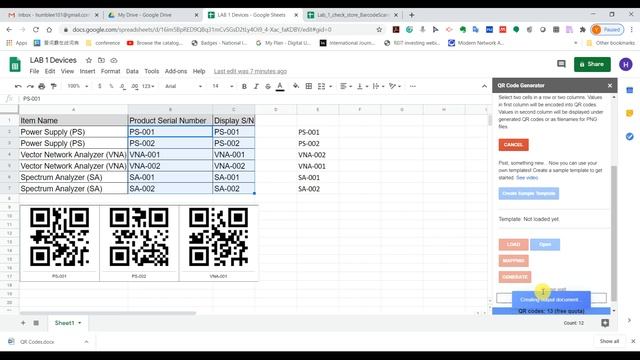Click the MAPPING button in sidebar
Image resolution: width=640 pixels, height=360 pixels.
click(513, 260)
